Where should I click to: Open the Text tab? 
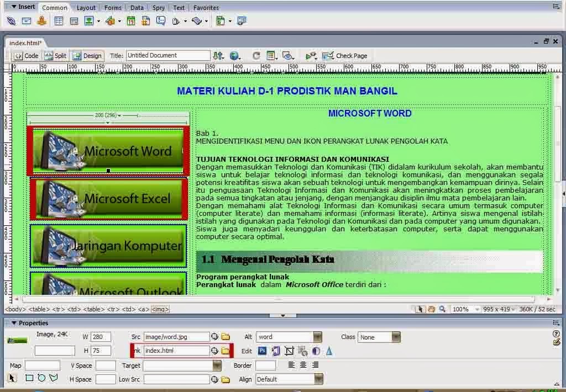coord(179,8)
